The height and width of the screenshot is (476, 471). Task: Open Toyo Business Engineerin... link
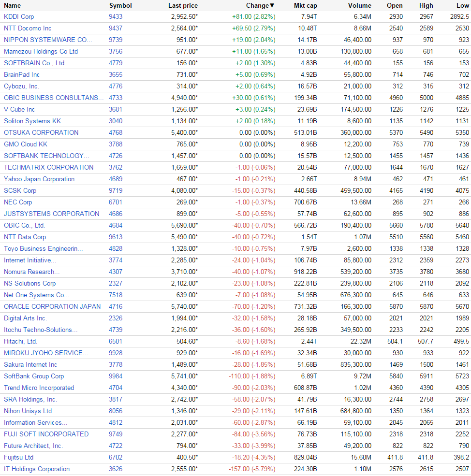tap(43, 248)
